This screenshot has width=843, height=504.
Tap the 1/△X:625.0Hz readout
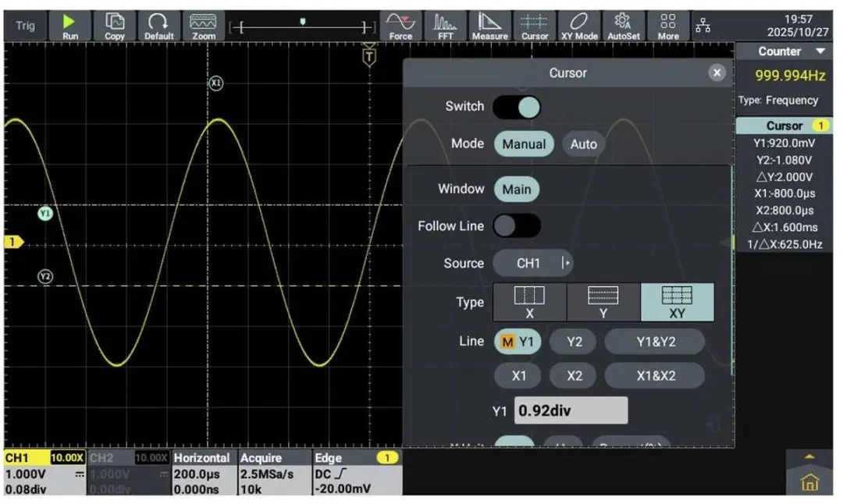[x=784, y=244]
